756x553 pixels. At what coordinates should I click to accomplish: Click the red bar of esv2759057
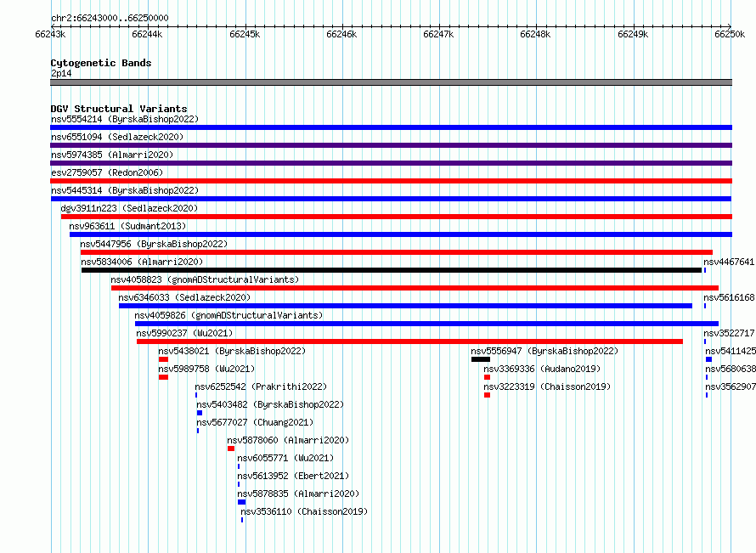coord(391,181)
